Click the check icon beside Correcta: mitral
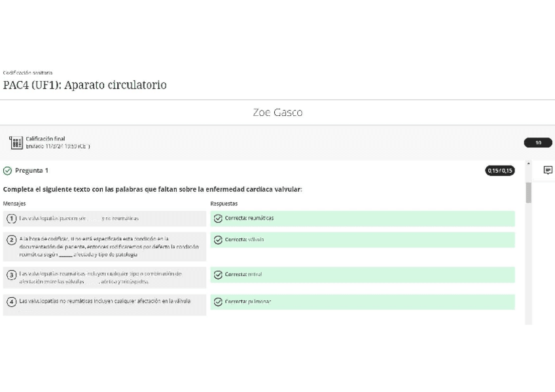Image resolution: width=555 pixels, height=392 pixels. 218,275
